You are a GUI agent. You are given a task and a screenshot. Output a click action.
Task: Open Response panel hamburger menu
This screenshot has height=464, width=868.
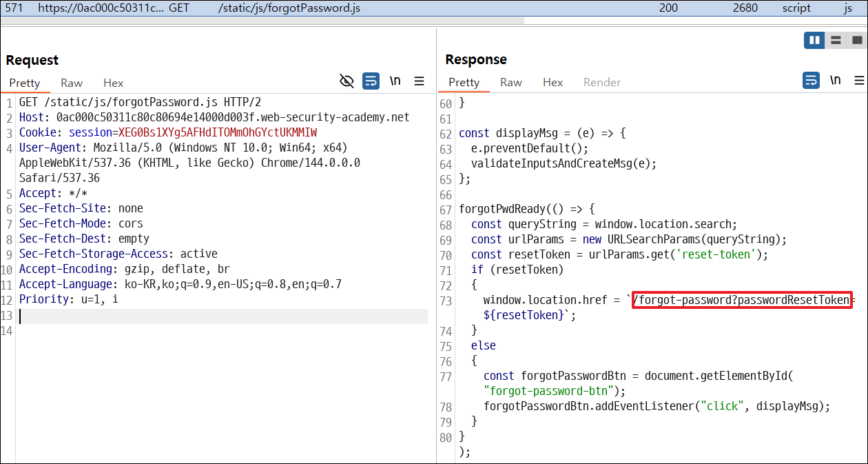(x=859, y=81)
